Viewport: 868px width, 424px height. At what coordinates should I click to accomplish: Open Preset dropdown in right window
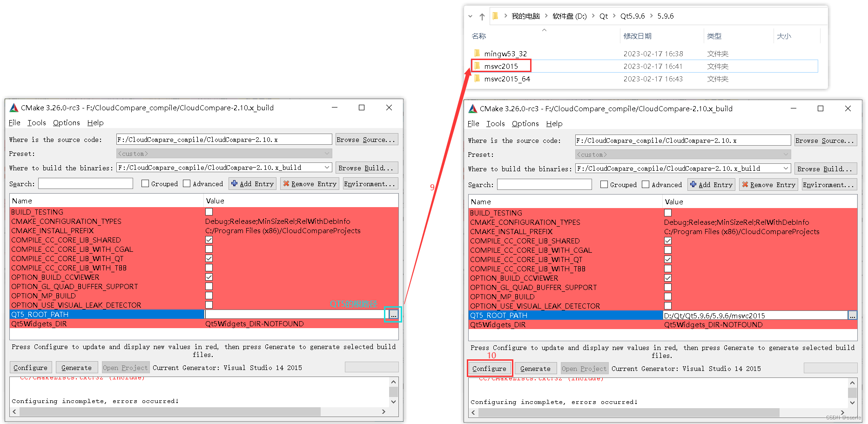pyautogui.click(x=683, y=155)
